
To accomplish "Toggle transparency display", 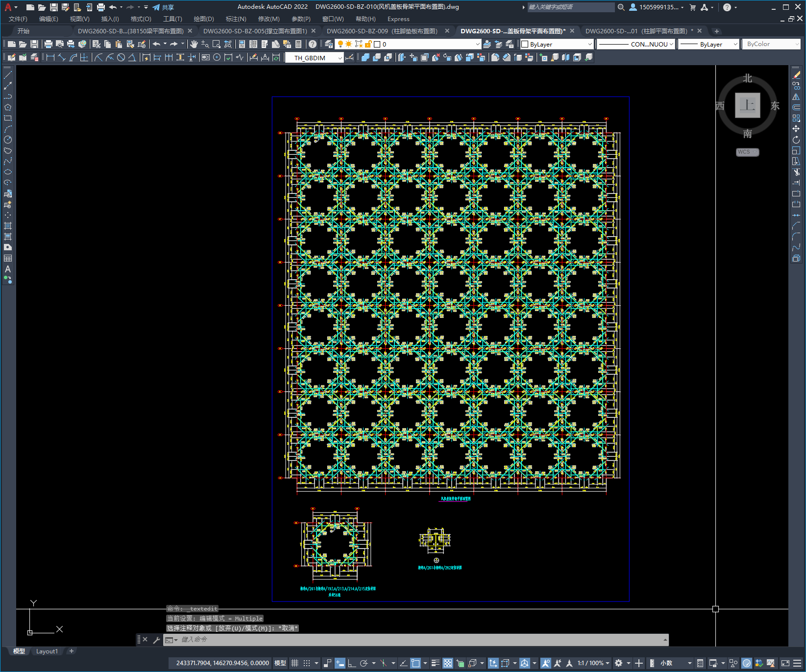I will [448, 663].
